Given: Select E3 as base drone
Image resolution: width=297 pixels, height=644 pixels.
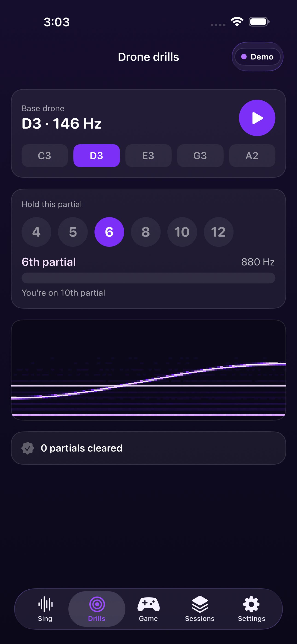Looking at the screenshot, I should pos(148,155).
